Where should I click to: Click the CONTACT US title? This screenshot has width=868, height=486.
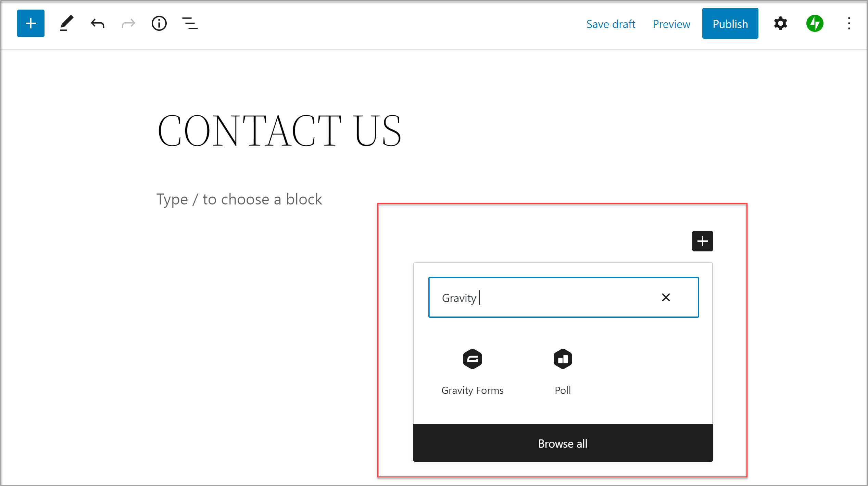[279, 130]
